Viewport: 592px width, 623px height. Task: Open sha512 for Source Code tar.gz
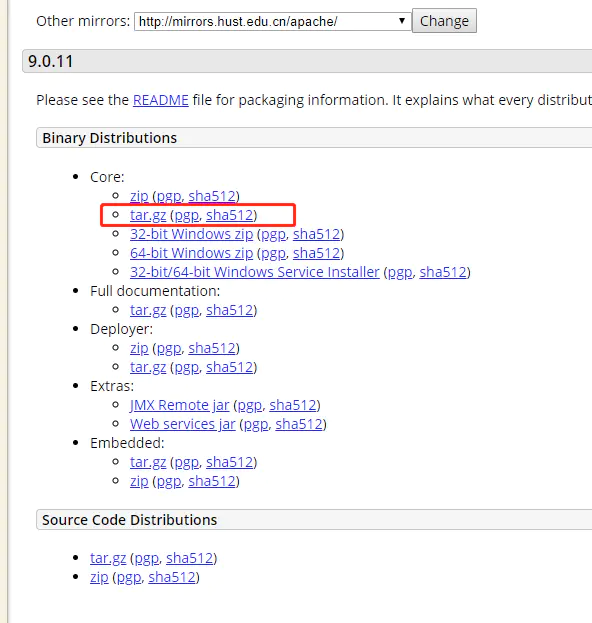(x=190, y=558)
